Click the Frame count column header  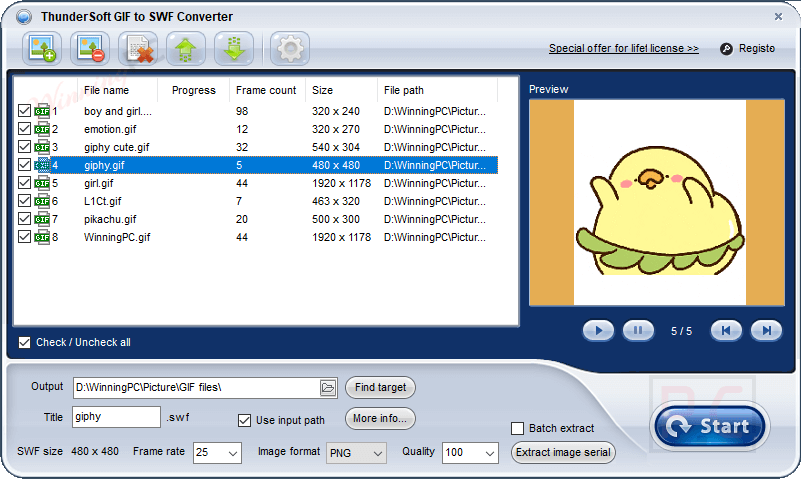click(267, 90)
